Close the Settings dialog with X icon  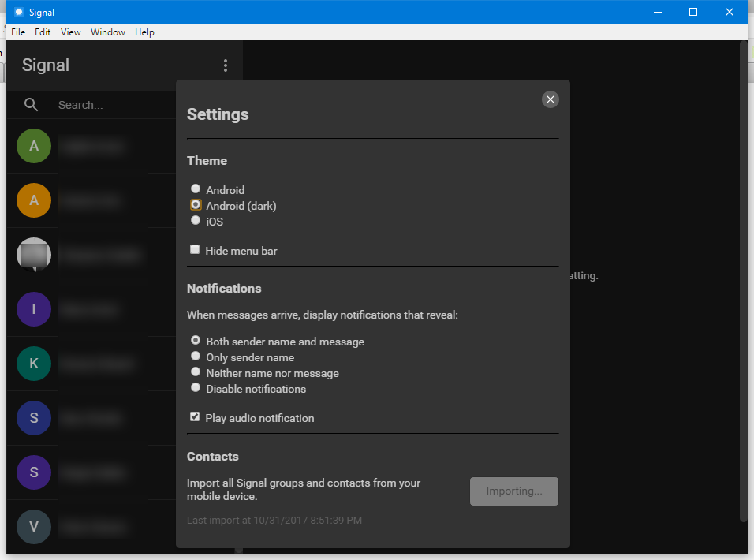pyautogui.click(x=551, y=99)
